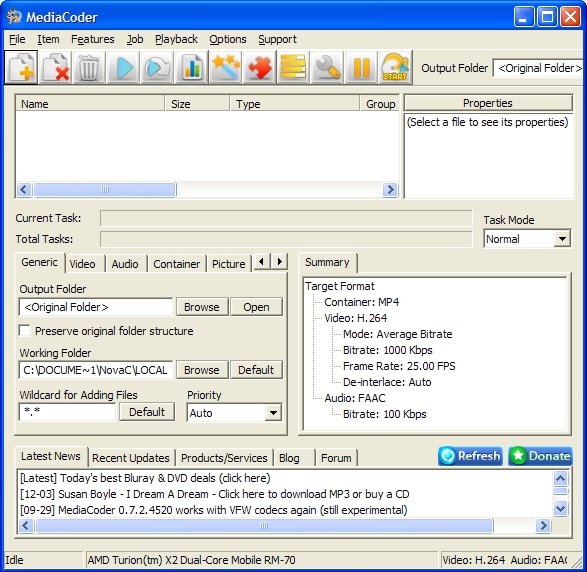Click Browse next to Working Folder

[x=202, y=370]
